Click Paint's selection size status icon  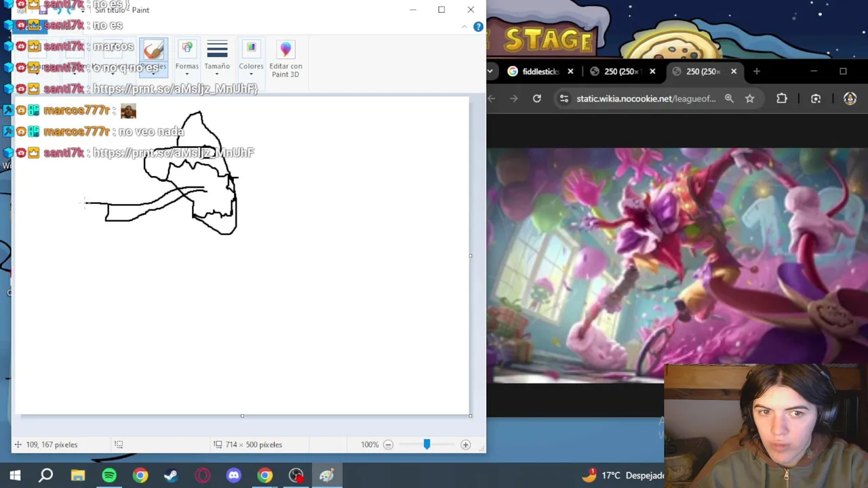[x=119, y=445]
